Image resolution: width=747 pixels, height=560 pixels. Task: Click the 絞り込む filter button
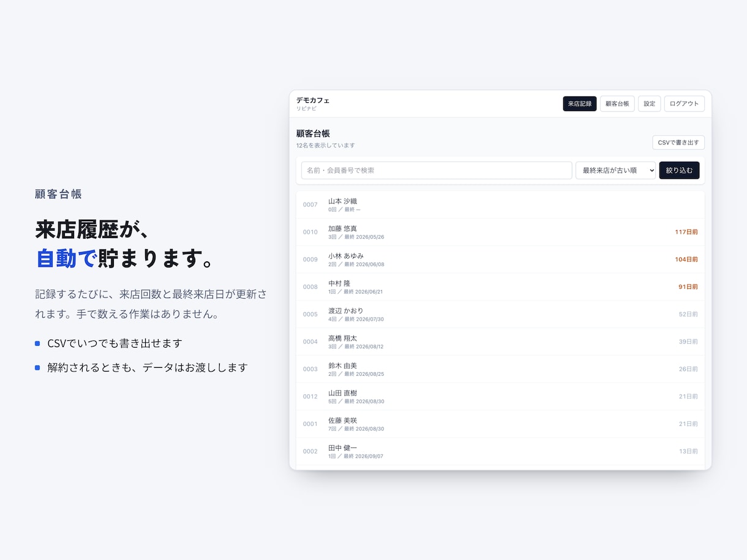(679, 171)
